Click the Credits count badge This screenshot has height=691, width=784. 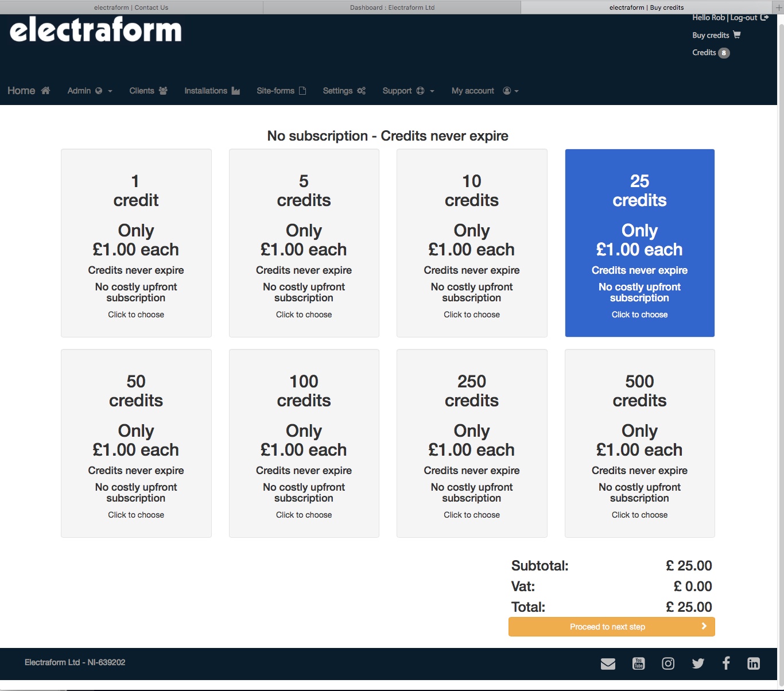pyautogui.click(x=724, y=53)
